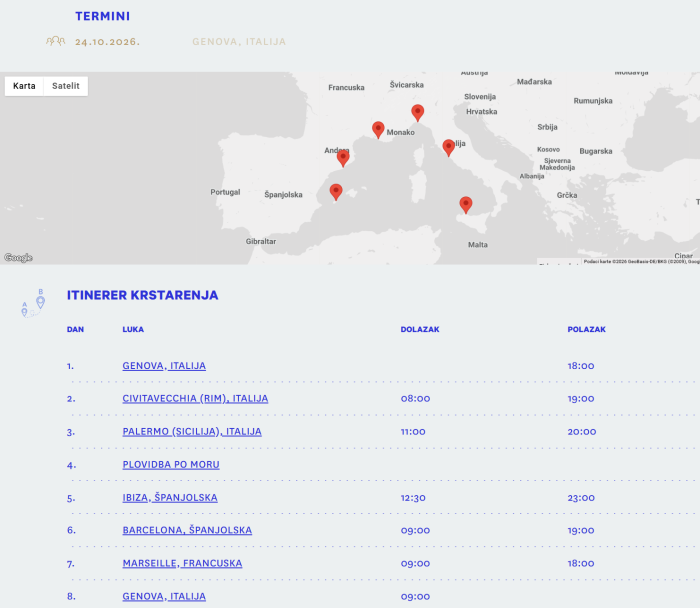Switch the map to Karta view
The width and height of the screenshot is (700, 608).
(x=25, y=86)
